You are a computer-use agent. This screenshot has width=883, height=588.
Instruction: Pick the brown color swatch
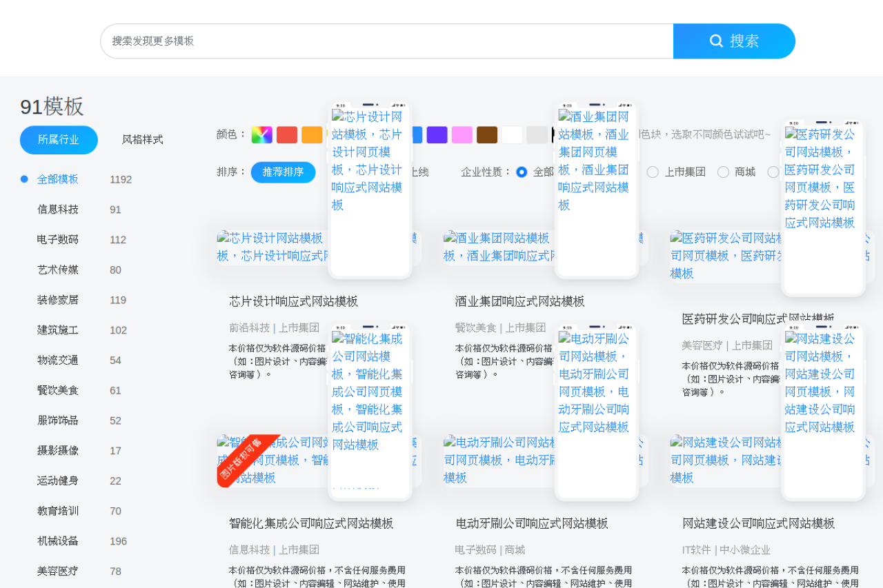(x=487, y=135)
